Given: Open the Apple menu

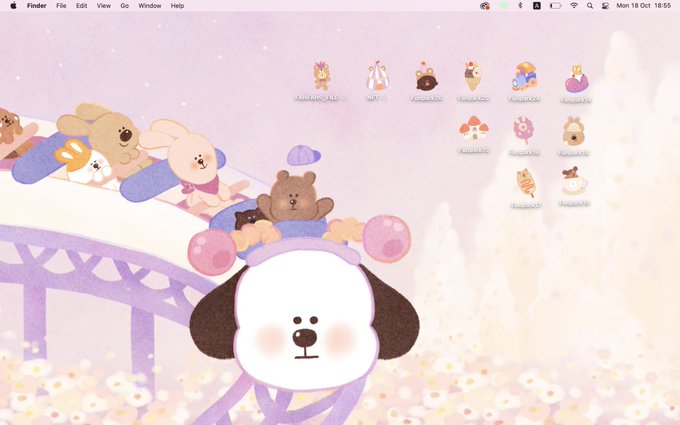Looking at the screenshot, I should [x=13, y=6].
